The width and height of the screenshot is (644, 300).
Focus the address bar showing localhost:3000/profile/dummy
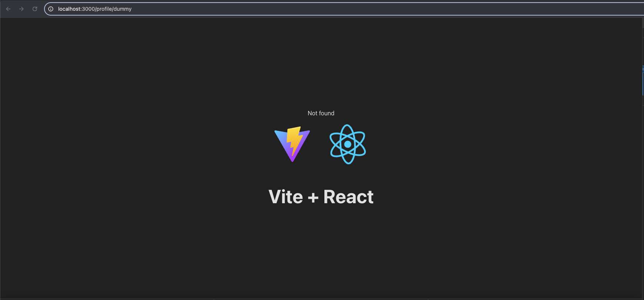click(x=344, y=9)
